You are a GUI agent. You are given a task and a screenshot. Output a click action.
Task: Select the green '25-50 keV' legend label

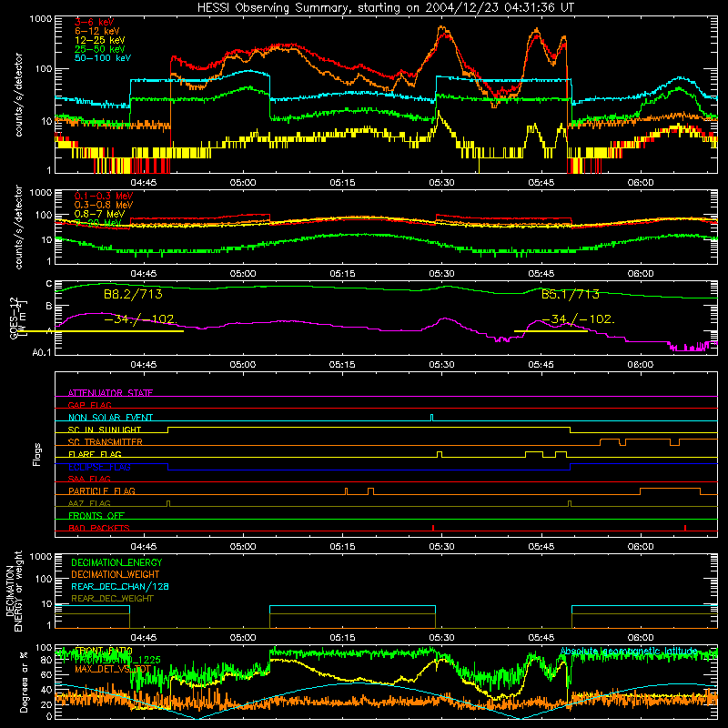click(x=100, y=49)
